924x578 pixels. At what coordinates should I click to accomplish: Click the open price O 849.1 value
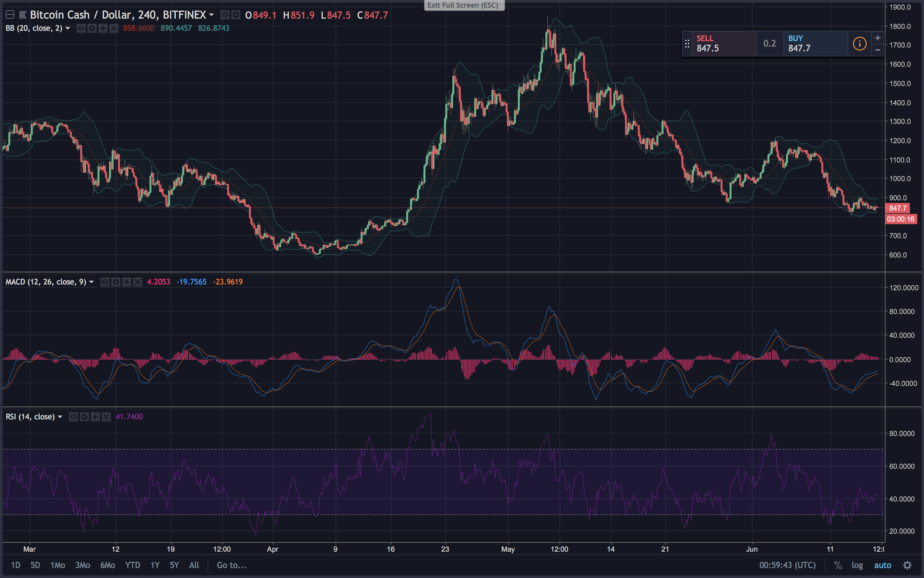click(261, 15)
